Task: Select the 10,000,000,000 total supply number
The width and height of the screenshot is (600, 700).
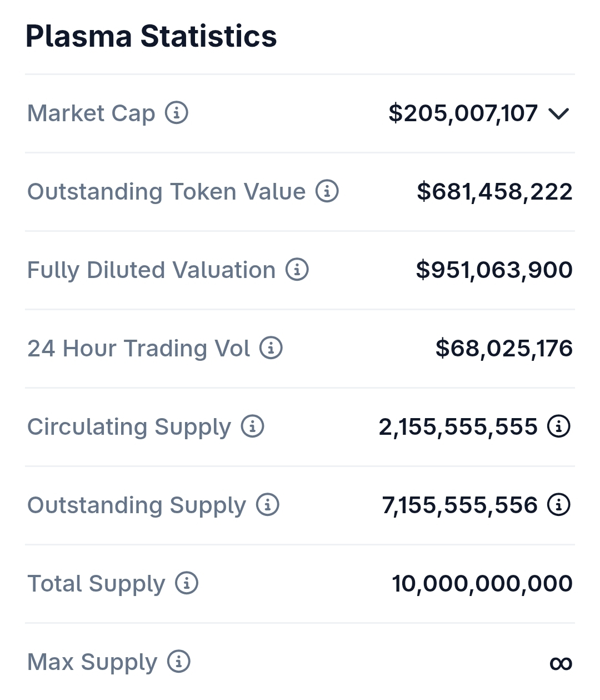Action: pos(482,583)
